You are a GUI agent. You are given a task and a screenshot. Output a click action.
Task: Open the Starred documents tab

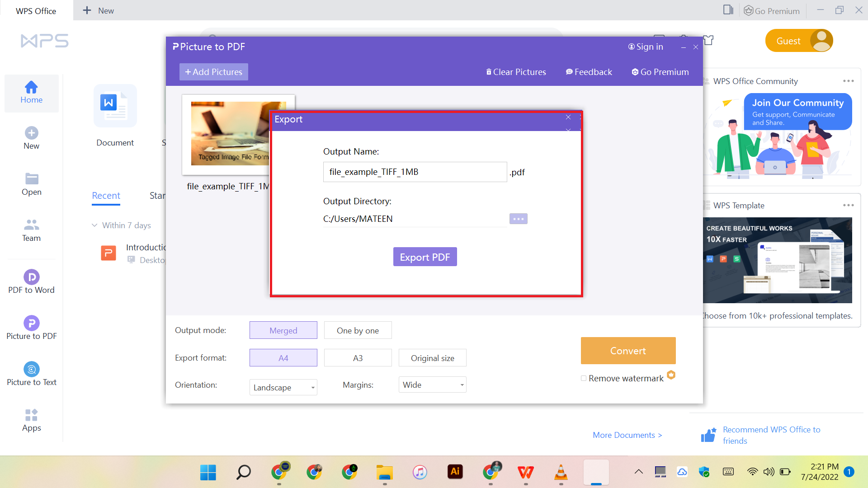[158, 195]
